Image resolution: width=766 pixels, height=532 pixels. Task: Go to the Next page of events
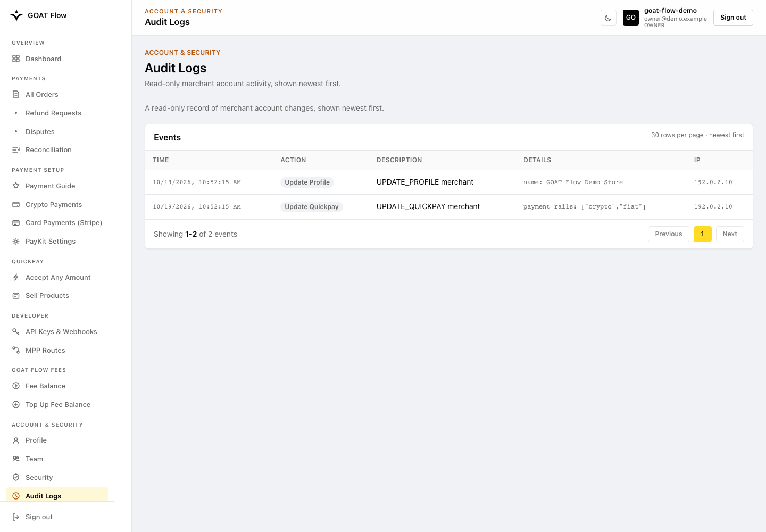pyautogui.click(x=730, y=234)
